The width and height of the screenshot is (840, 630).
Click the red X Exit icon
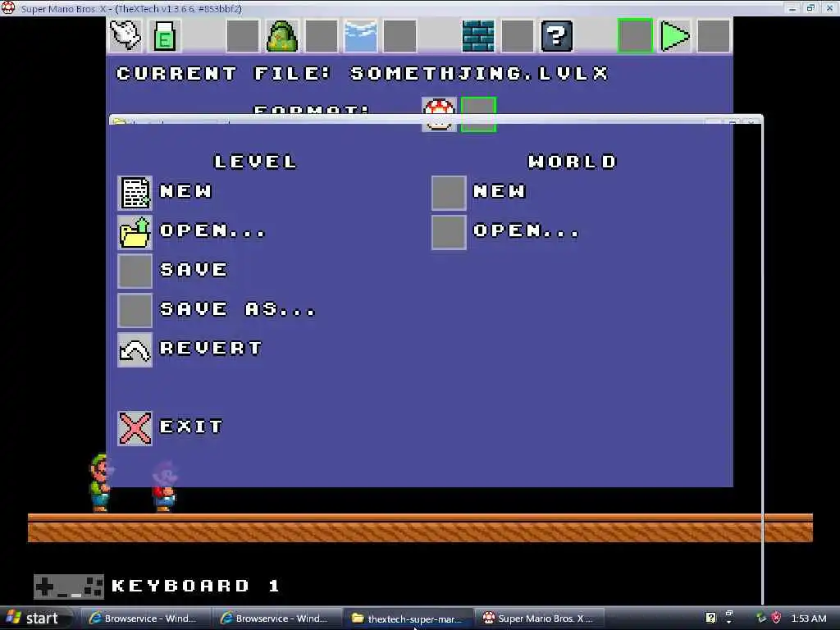135,428
